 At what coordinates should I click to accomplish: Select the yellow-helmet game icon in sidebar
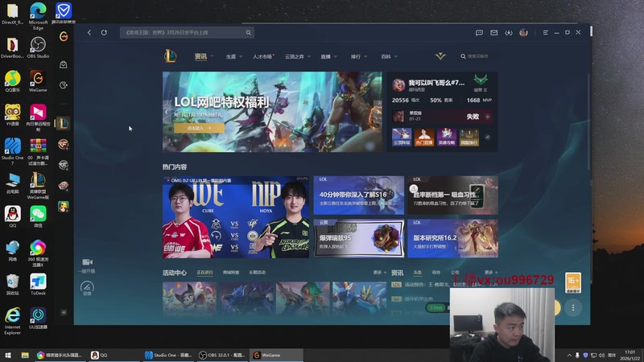pos(64,207)
